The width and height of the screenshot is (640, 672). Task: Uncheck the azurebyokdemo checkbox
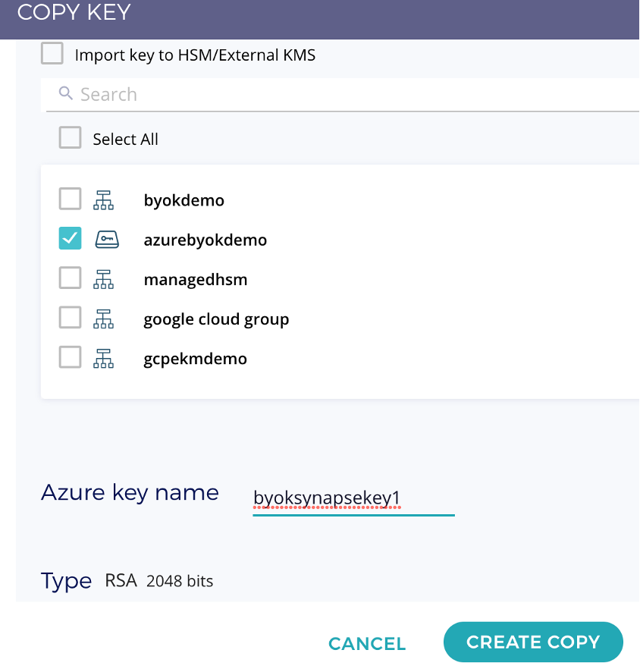[71, 238]
